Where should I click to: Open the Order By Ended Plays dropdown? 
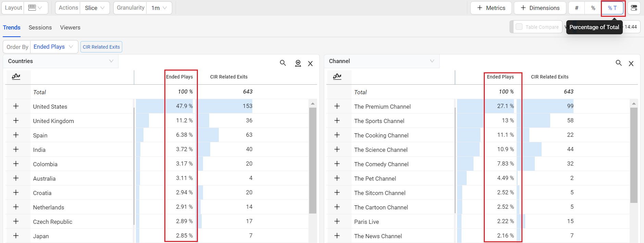[54, 47]
